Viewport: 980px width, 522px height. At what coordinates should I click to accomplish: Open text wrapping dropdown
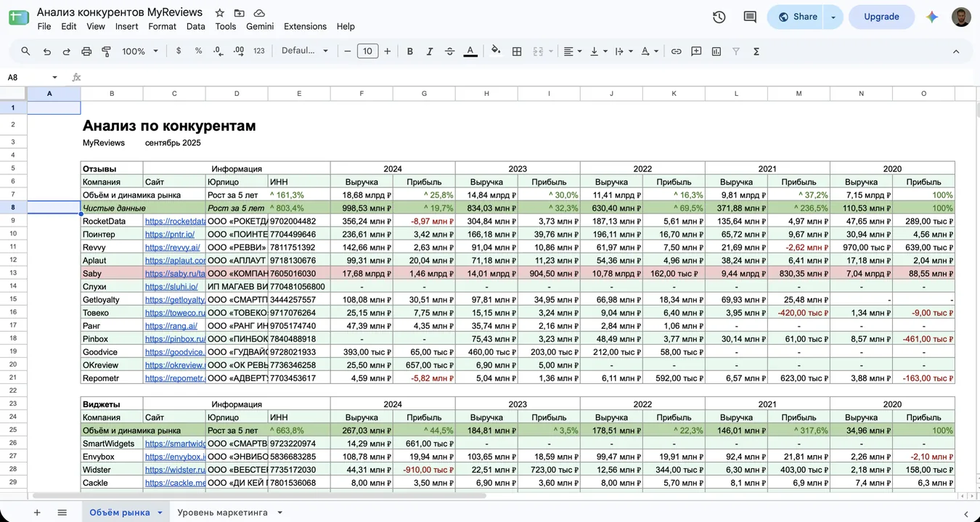pyautogui.click(x=624, y=52)
